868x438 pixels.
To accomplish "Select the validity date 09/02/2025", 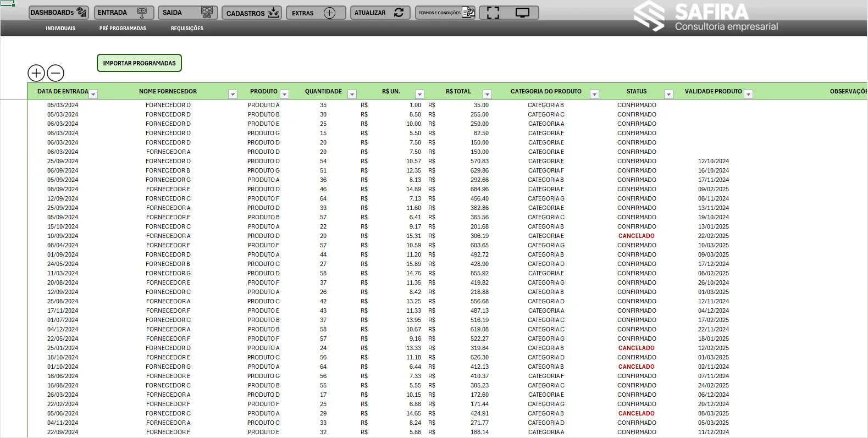I will click(x=714, y=189).
